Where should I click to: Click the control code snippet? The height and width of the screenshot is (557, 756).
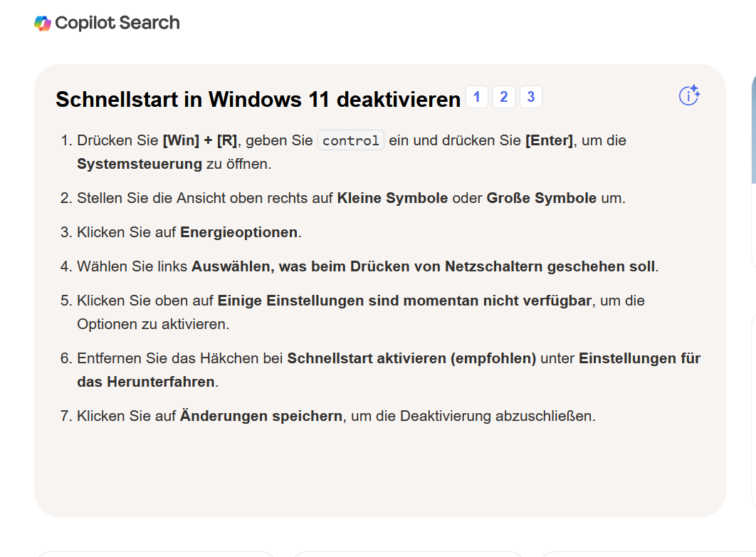point(351,140)
